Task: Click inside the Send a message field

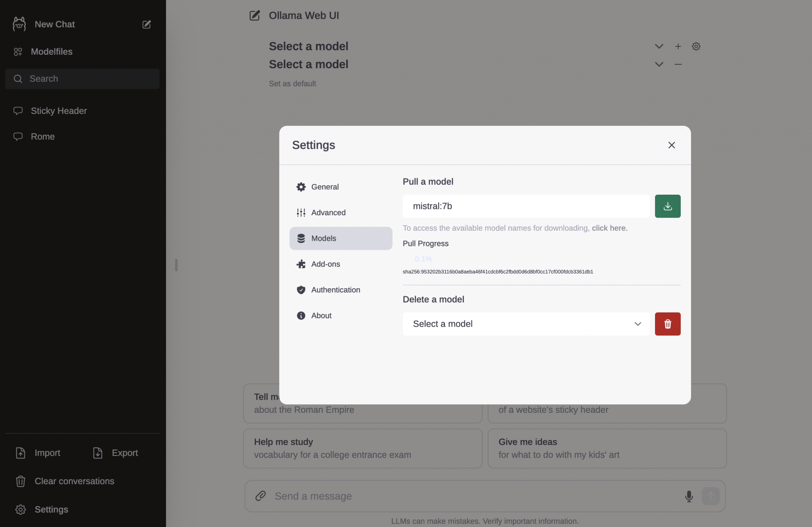Action: 396,496
